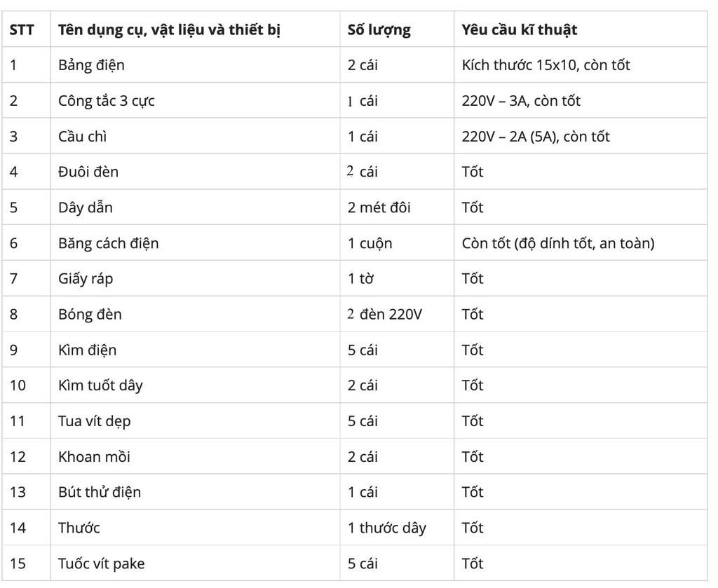Select the '2 mét đôi' quantity cell
The height and width of the screenshot is (588, 718).
point(379,207)
